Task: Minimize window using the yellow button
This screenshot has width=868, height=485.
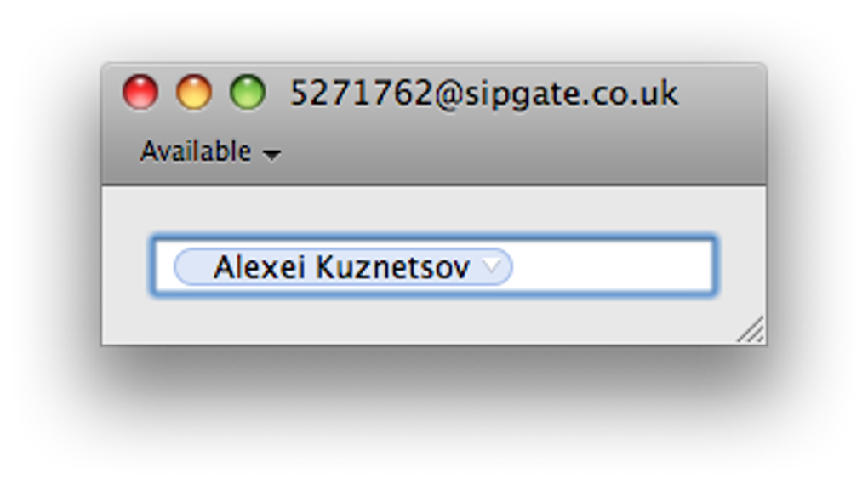Action: (194, 92)
